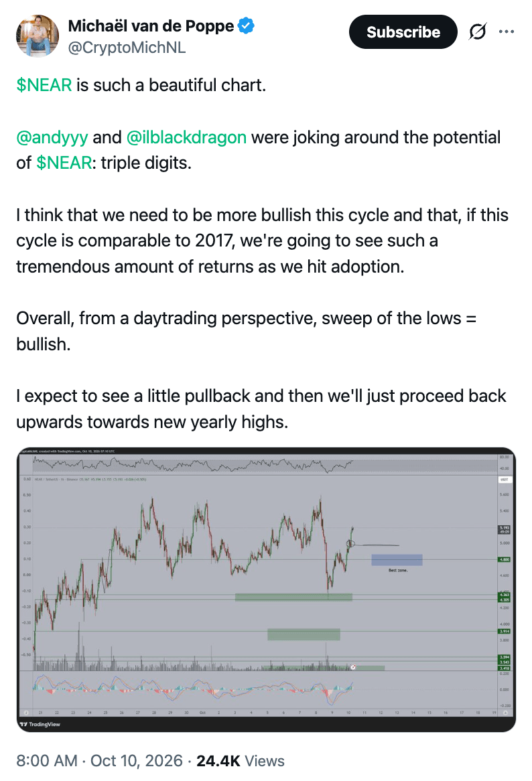
Task: Open the $NEAR cashtag before triple digits
Action: (x=64, y=163)
